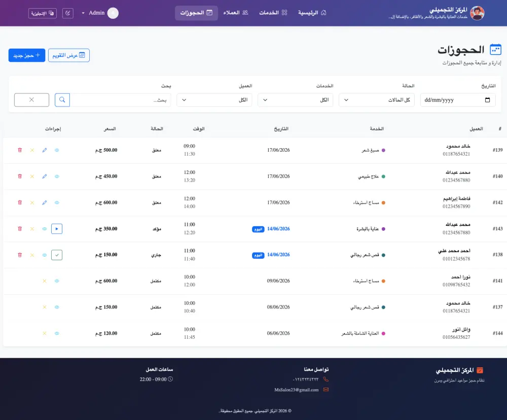
Task: Delete booking #138 with trash icon
Action: coord(20,255)
